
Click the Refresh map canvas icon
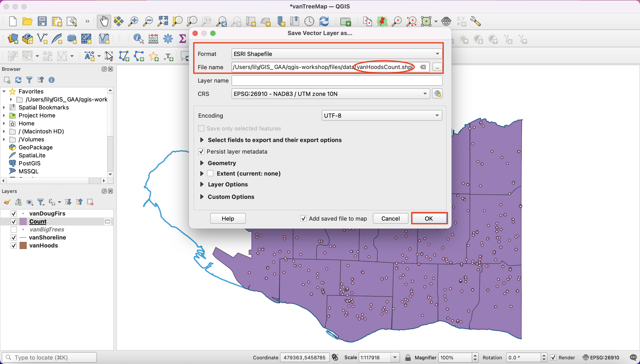pos(324,22)
